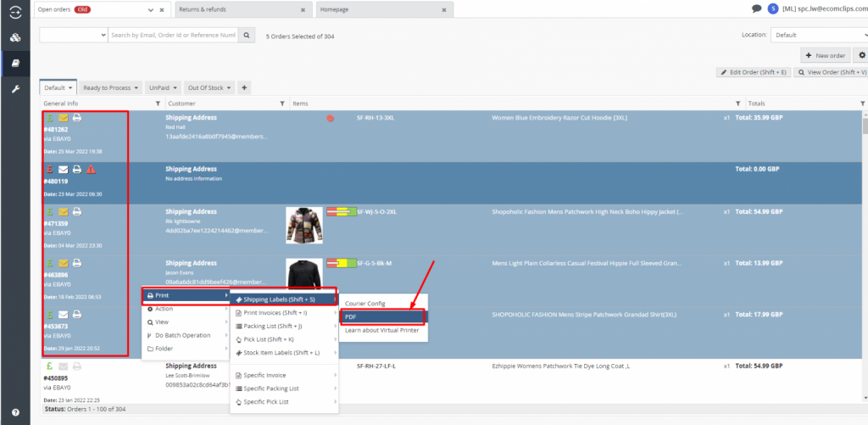
Task: Open the Linnworks logo menu in sidebar
Action: 15,10
